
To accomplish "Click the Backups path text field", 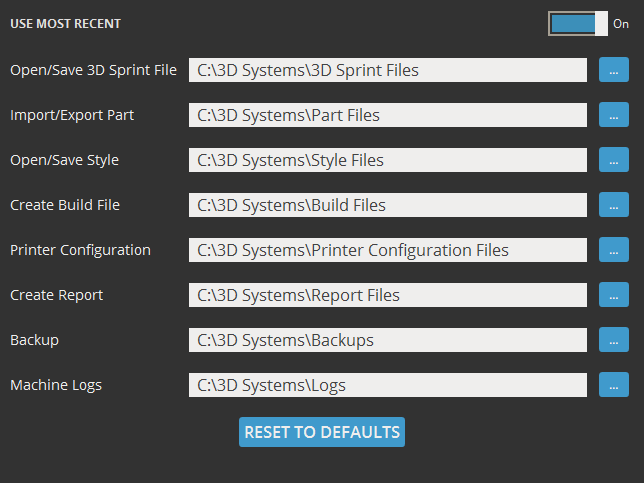I will pyautogui.click(x=387, y=340).
